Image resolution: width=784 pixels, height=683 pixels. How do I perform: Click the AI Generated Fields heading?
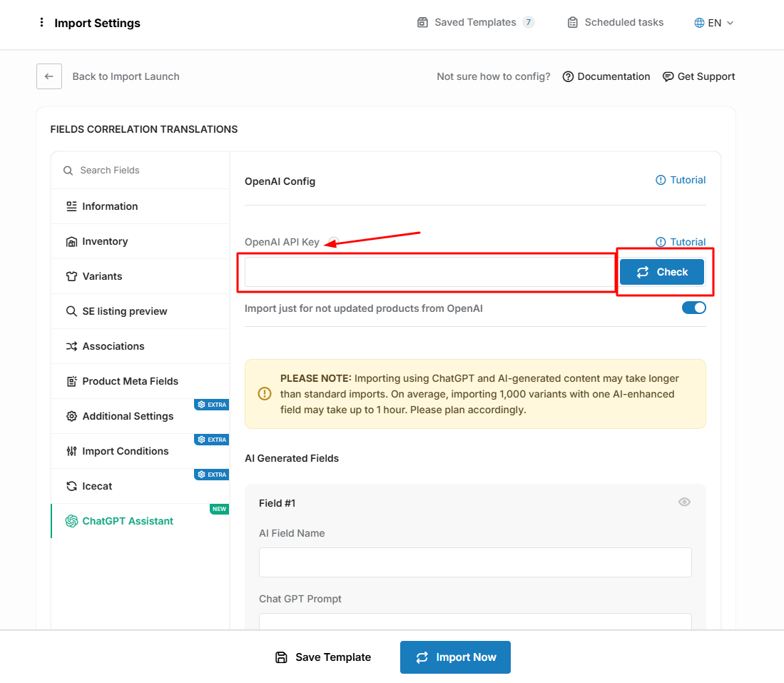tap(292, 458)
